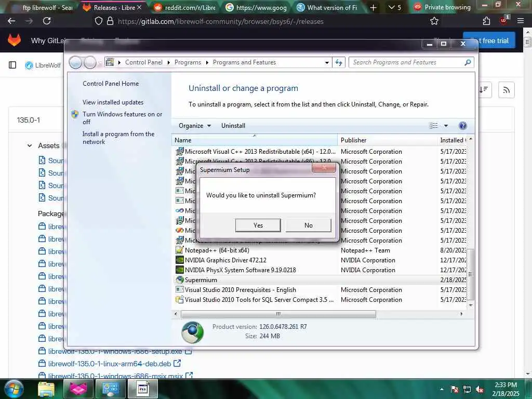
Task: Click the search magnifier in Control Panel
Action: (x=468, y=62)
